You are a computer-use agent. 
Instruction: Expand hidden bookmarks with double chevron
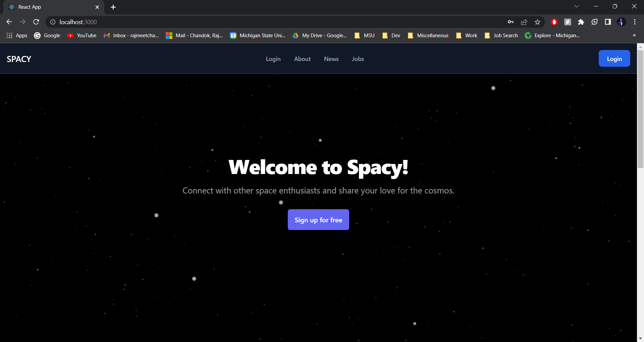click(x=634, y=35)
